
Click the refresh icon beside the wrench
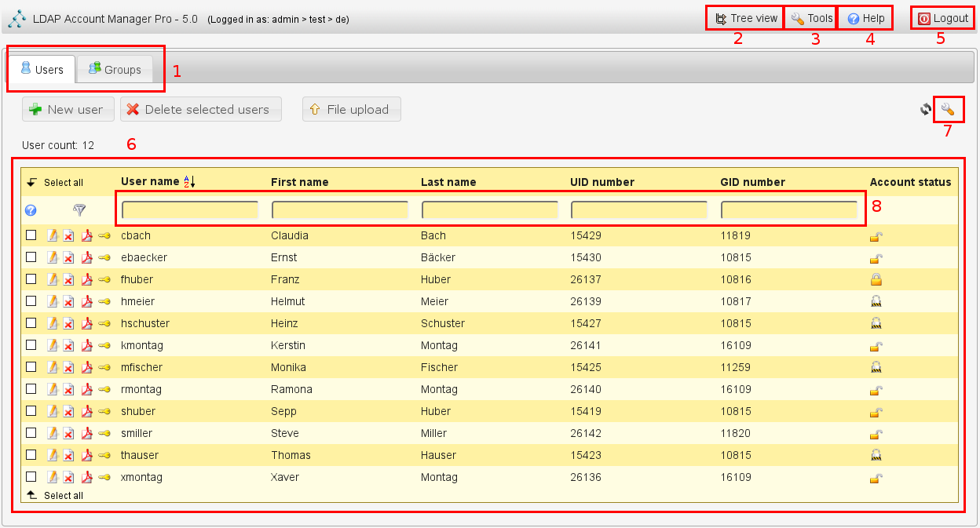926,110
